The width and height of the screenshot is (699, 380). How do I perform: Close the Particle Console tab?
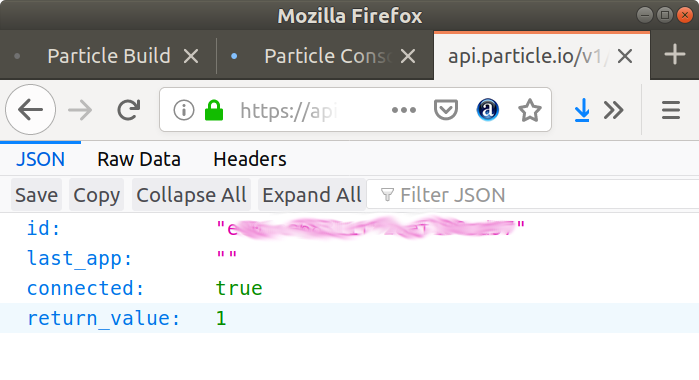click(x=408, y=56)
